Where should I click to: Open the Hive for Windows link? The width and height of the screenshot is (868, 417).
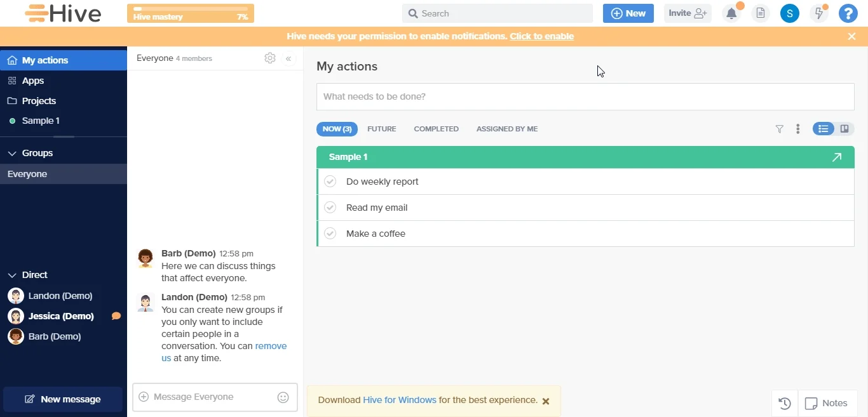tap(400, 400)
